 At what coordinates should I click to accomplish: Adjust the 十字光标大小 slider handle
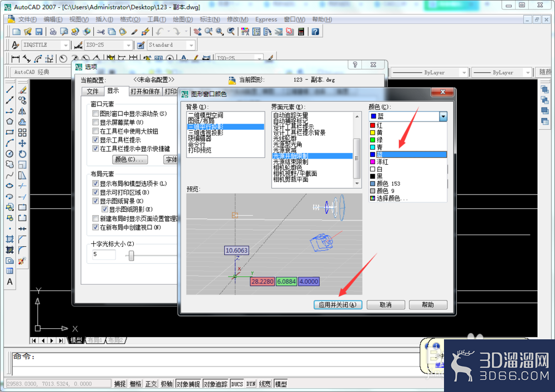(132, 256)
